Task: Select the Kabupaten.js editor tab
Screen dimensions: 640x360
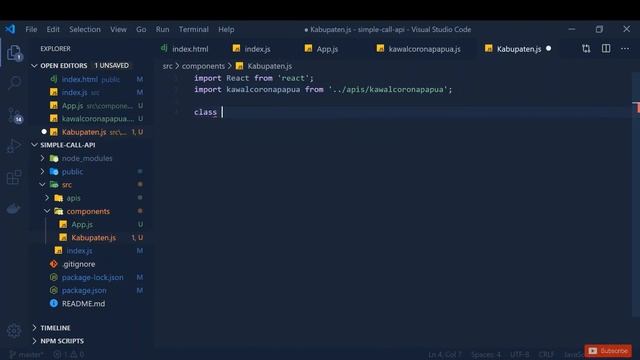Action: pyautogui.click(x=513, y=49)
